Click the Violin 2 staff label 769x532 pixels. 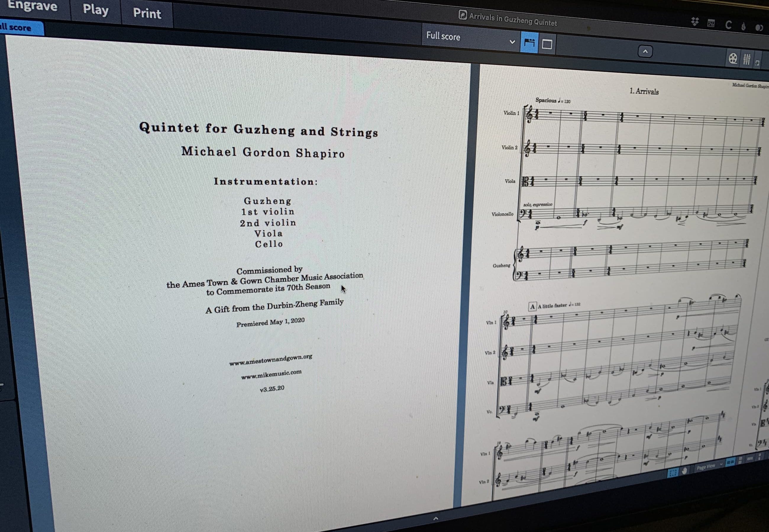click(510, 147)
